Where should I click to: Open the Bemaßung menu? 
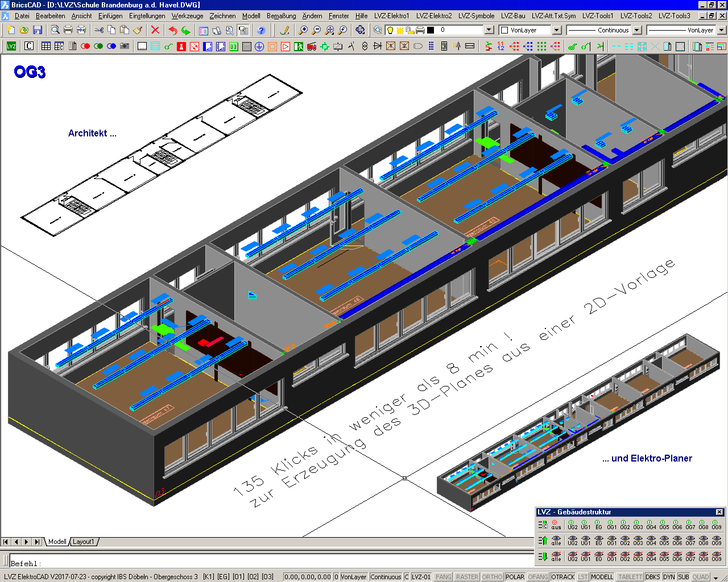point(281,16)
